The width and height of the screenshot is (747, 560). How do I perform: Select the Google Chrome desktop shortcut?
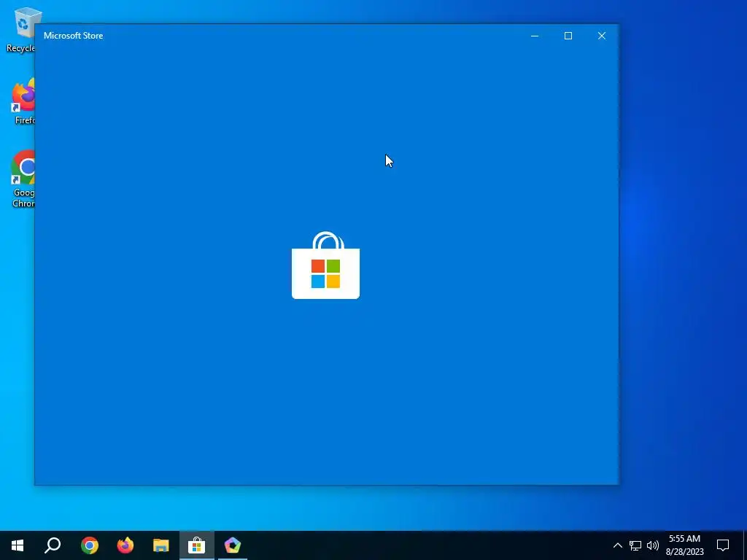pos(23,179)
